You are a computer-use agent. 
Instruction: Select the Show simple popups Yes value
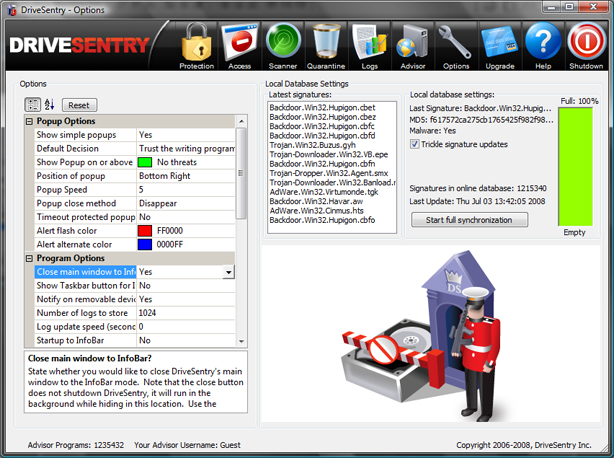click(x=186, y=135)
